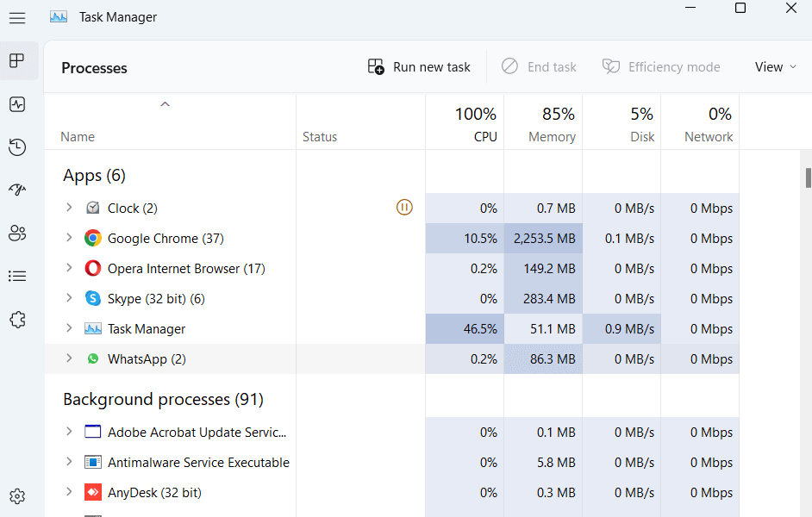Expand the Google Chrome (37) group
This screenshot has width=812, height=517.
point(69,238)
